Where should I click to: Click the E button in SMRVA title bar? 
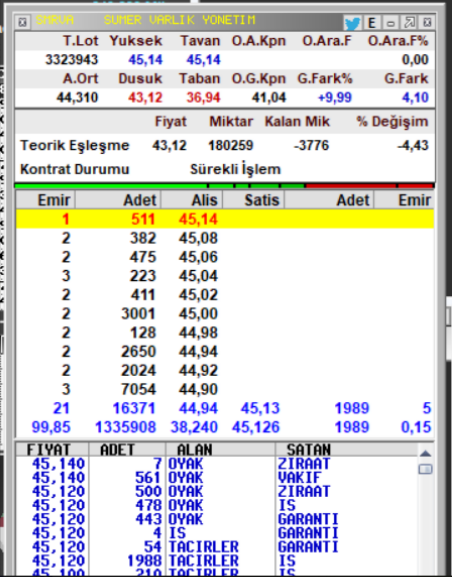(x=372, y=23)
